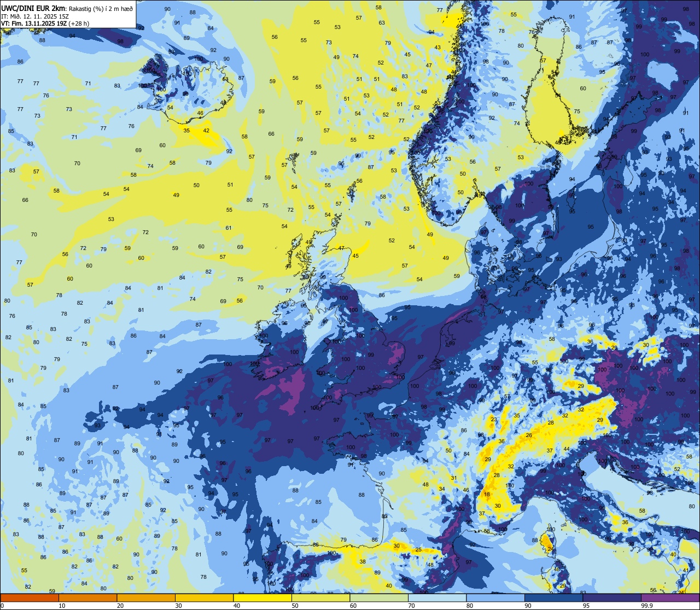The height and width of the screenshot is (610, 700).
Task: Click the orange 10–20 legend swatch
Action: 87,597
